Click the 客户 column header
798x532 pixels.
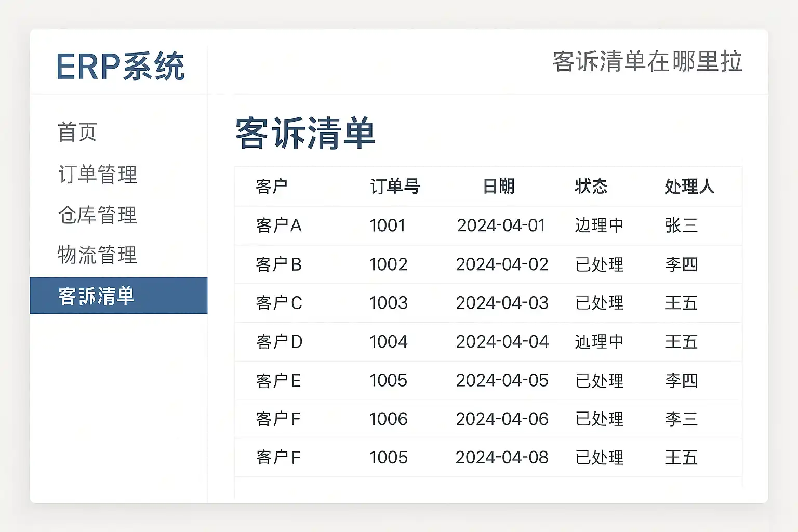pos(272,186)
